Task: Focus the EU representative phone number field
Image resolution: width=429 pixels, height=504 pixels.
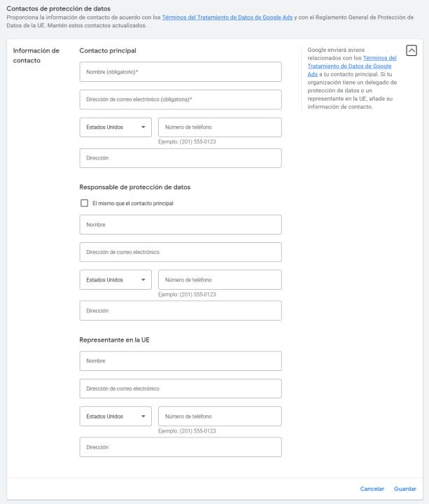Action: [x=220, y=416]
